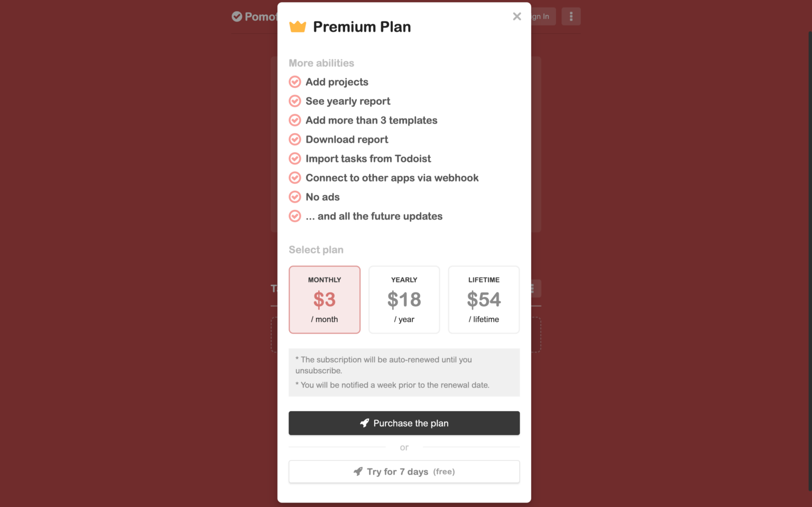Select the Monthly $3 plan
This screenshot has width=812, height=507.
(x=325, y=299)
